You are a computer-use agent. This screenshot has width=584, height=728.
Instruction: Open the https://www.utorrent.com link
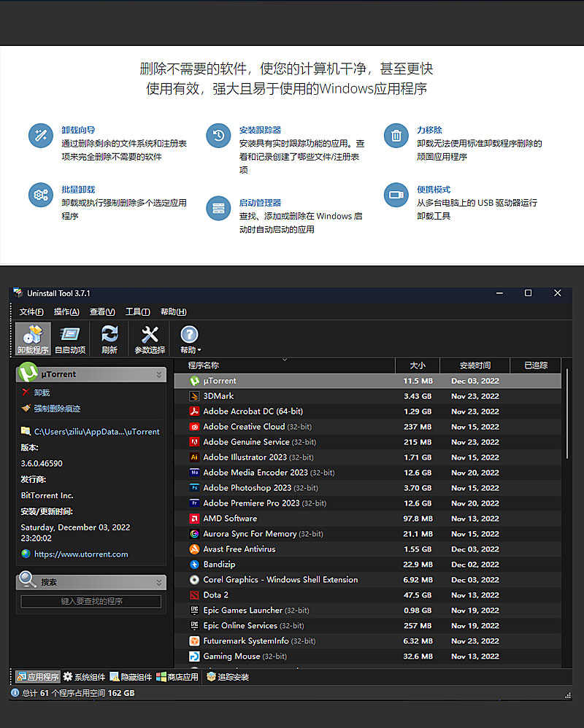coord(81,554)
